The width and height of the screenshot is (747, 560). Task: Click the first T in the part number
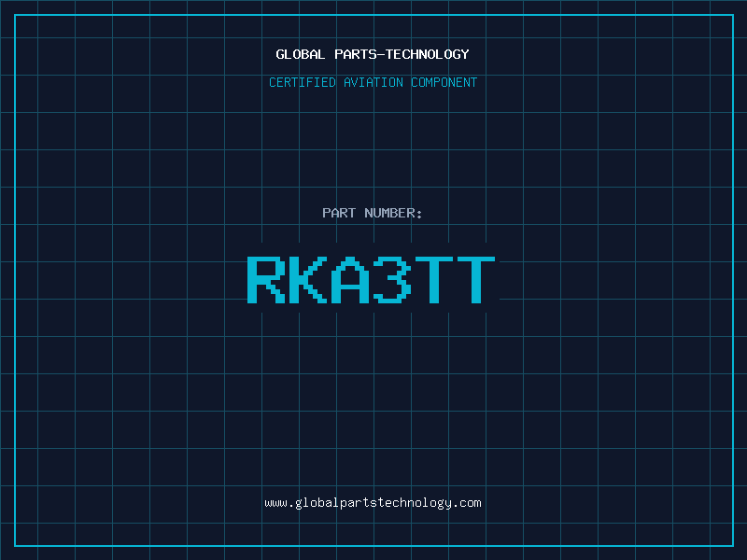click(x=433, y=279)
